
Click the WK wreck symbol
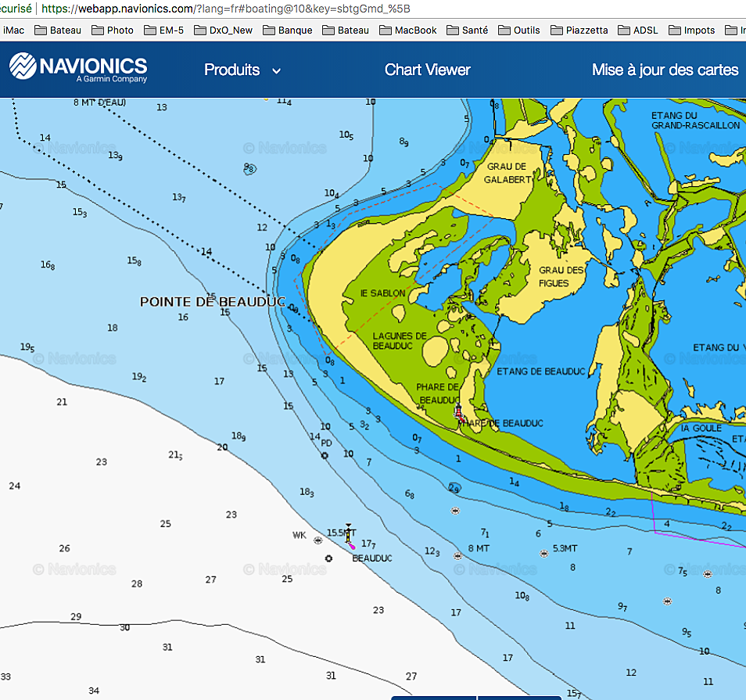point(317,540)
